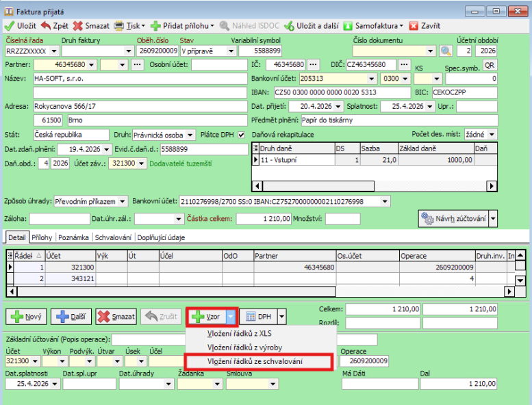Switch to the Přílohy tab
Viewport: 532px width, 405px height.
point(42,237)
